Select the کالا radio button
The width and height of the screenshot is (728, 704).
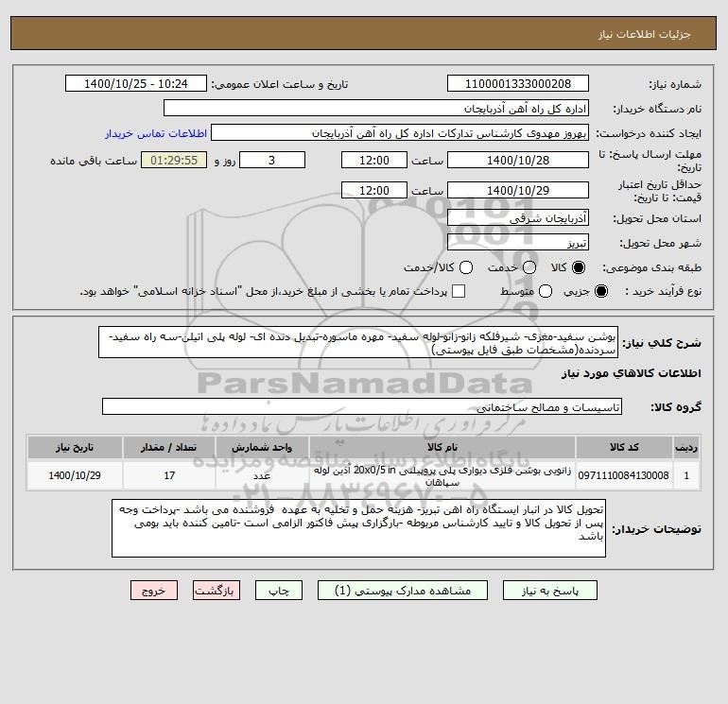click(579, 267)
